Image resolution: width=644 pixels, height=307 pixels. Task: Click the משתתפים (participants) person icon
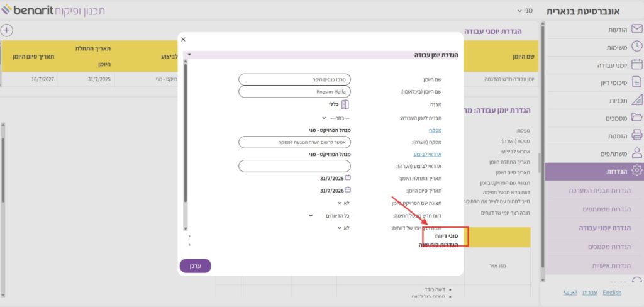636,152
